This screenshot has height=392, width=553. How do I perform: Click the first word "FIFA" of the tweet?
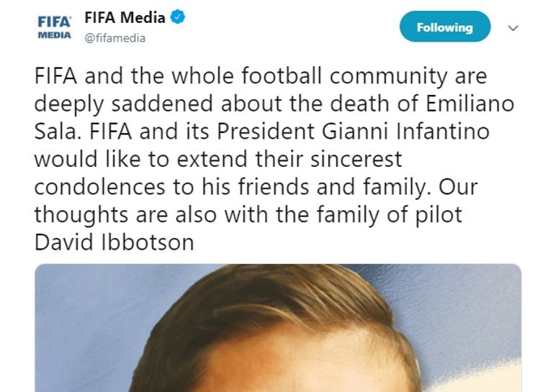click(56, 77)
